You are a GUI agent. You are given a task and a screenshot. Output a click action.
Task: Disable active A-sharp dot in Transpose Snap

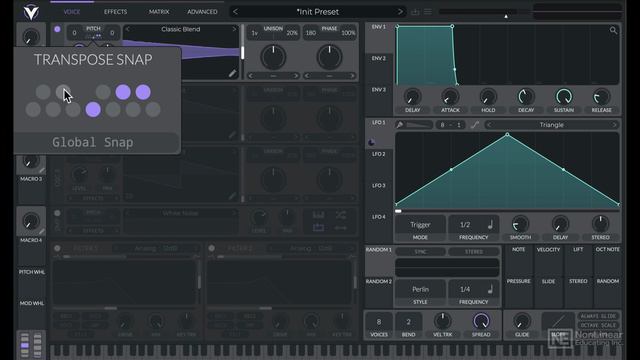143,92
